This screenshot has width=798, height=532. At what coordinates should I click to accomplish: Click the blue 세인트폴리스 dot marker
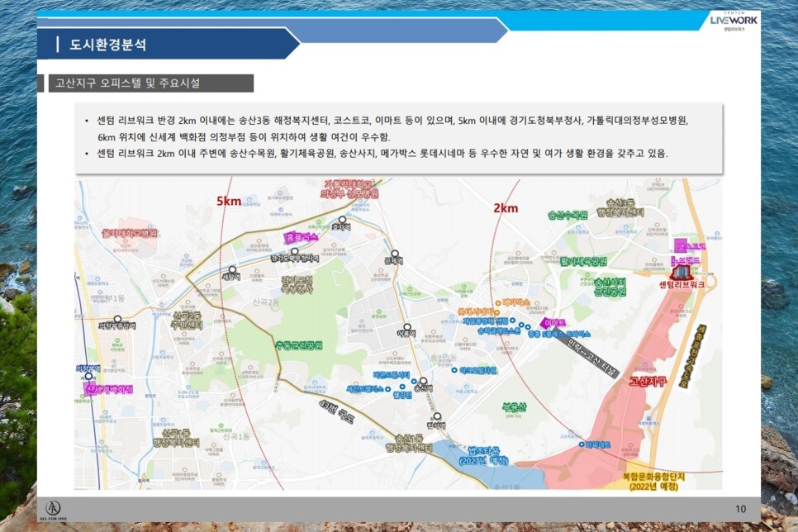[x=387, y=389]
